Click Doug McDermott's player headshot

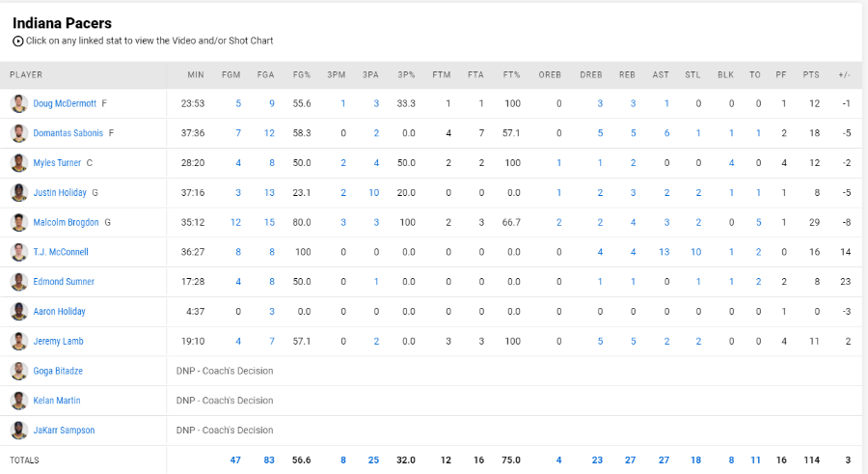coord(19,103)
